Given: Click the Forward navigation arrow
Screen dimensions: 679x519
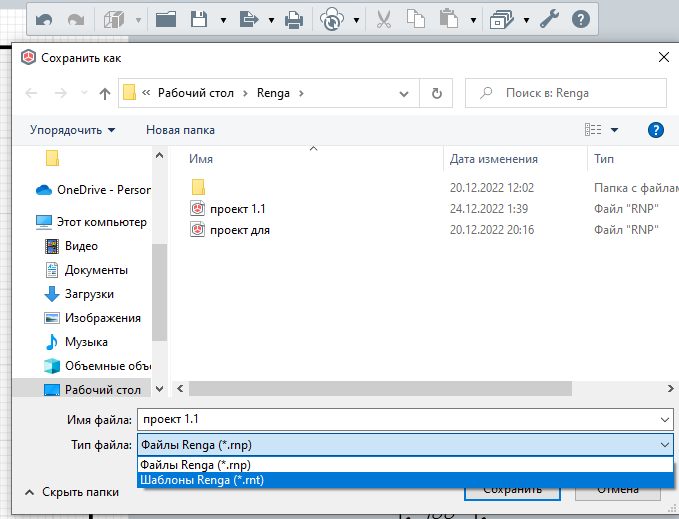Looking at the screenshot, I should pyautogui.click(x=61, y=93).
